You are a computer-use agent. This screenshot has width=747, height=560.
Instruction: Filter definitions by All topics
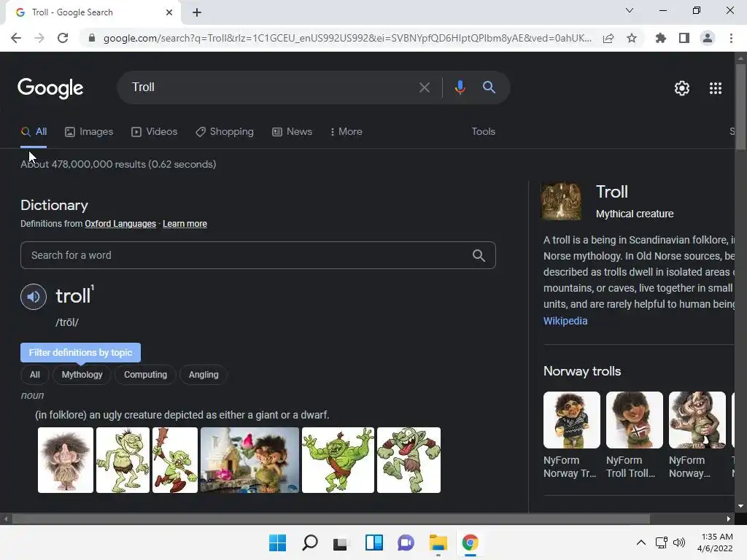coord(35,375)
